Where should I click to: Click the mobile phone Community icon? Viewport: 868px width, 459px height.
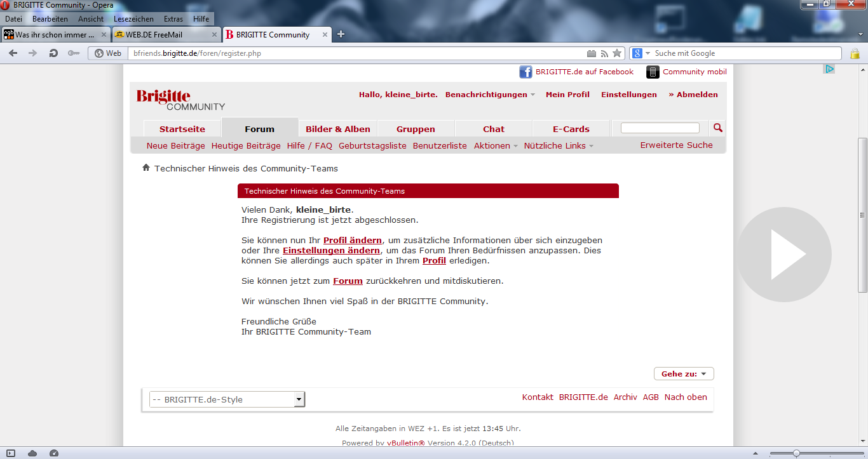coord(653,72)
